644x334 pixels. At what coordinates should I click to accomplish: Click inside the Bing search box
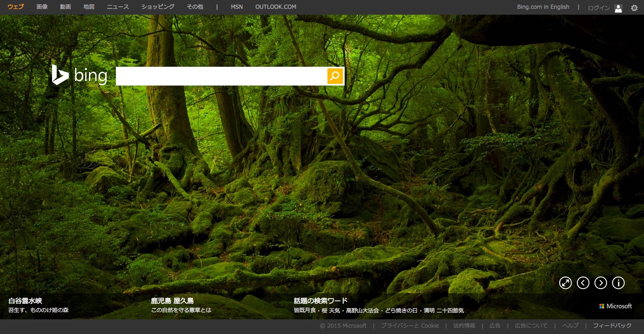coord(221,76)
